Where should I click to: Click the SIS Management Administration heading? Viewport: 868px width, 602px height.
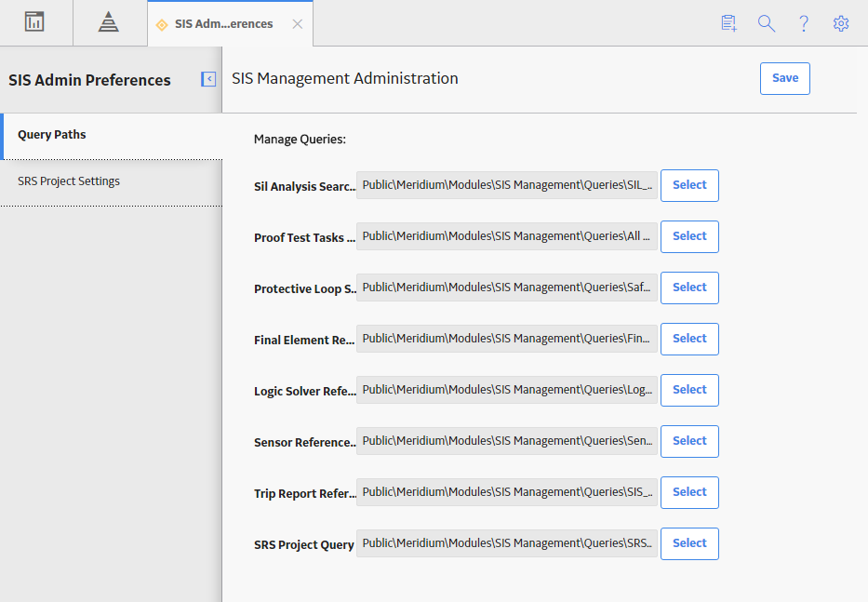tap(345, 79)
